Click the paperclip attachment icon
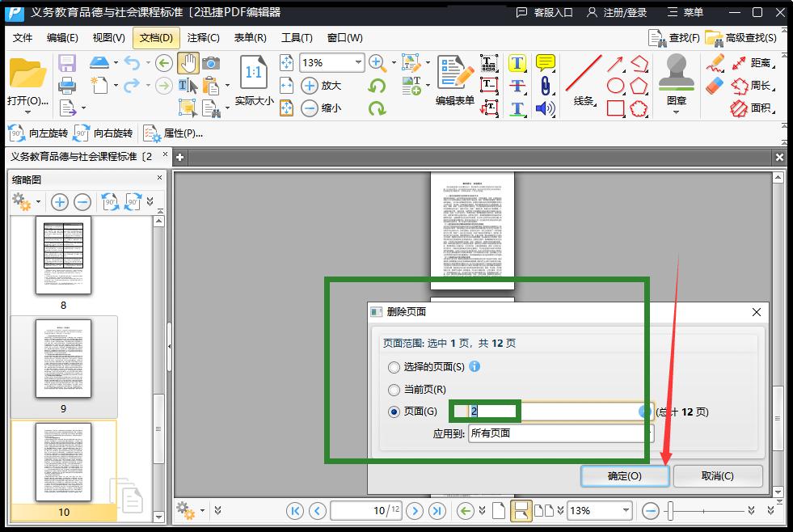Screen dimensions: 793x532 [x=545, y=86]
